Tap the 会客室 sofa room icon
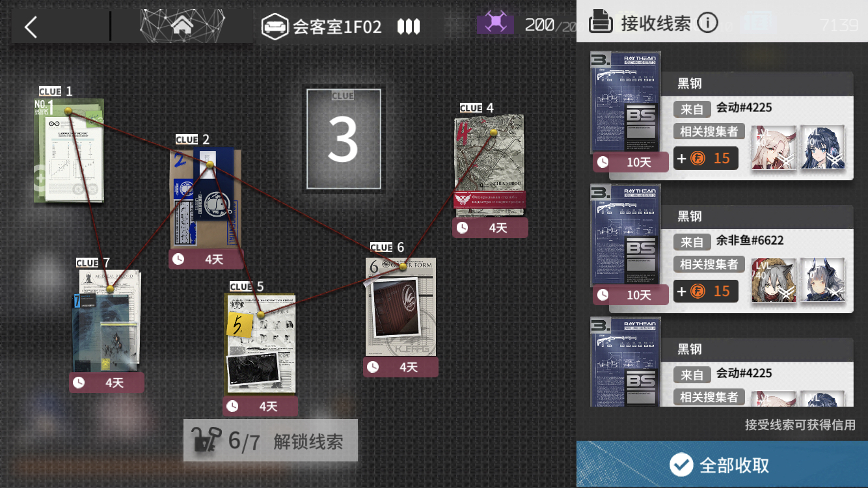The height and width of the screenshot is (488, 868). tap(274, 27)
